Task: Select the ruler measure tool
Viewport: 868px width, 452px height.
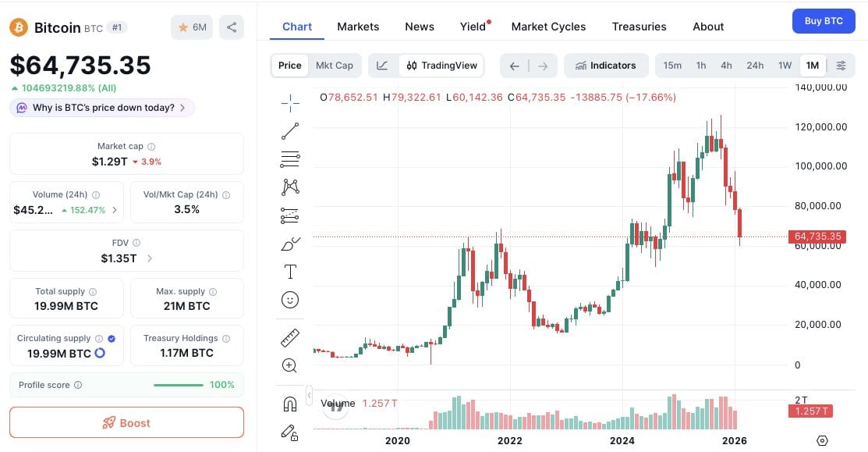Action: point(290,337)
